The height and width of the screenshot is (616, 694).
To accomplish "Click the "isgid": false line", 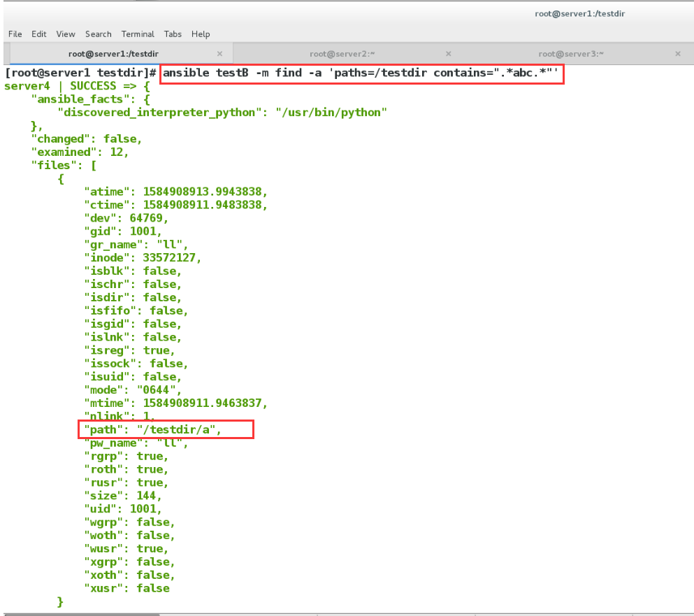I will tap(133, 324).
